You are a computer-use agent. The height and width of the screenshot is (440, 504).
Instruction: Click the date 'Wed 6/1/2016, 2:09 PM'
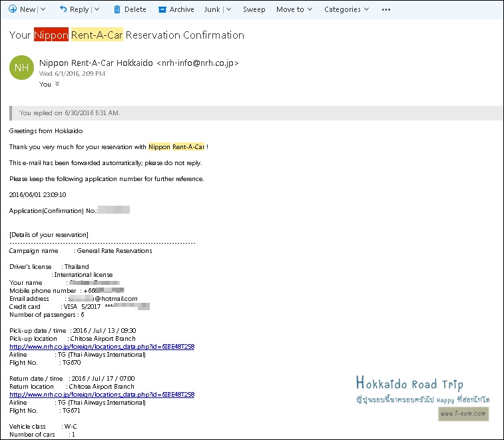(72, 74)
